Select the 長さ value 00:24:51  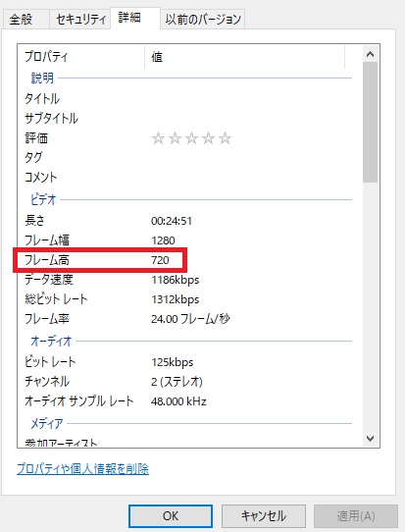pyautogui.click(x=172, y=221)
